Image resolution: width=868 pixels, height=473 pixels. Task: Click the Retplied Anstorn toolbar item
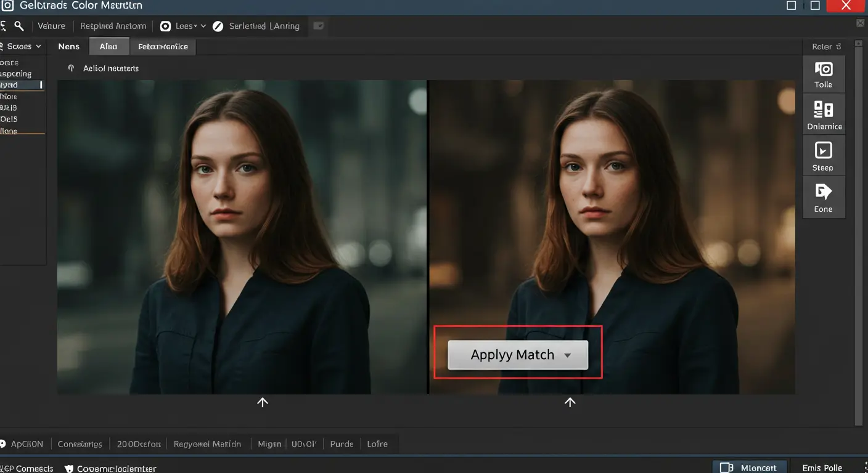113,26
